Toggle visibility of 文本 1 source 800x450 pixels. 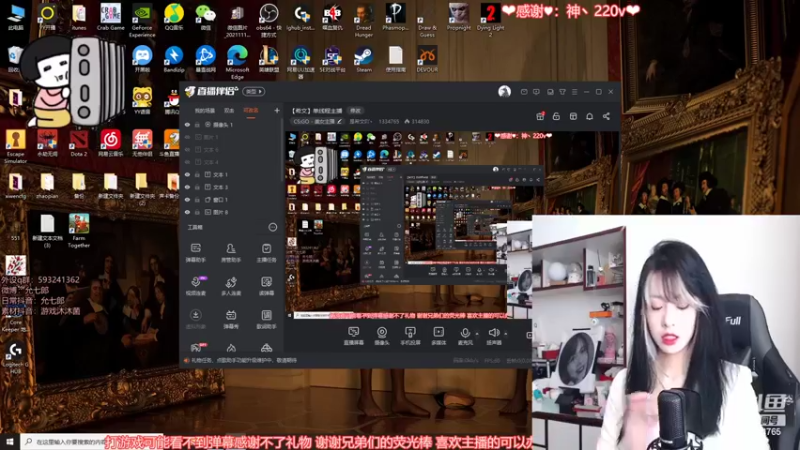click(x=187, y=174)
